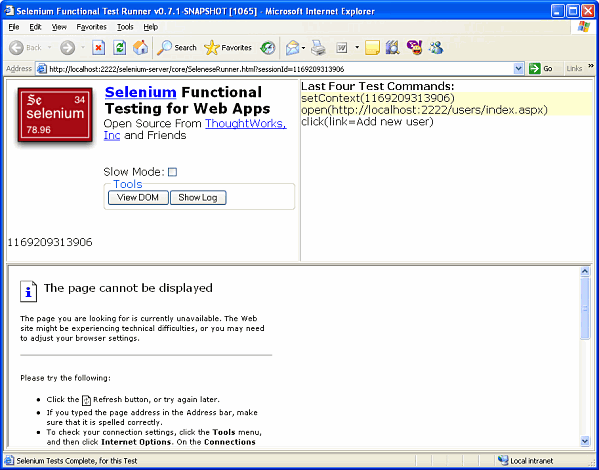Click the Yahoo Messenger smiley icon
This screenshot has height=470, width=599.
click(x=414, y=48)
